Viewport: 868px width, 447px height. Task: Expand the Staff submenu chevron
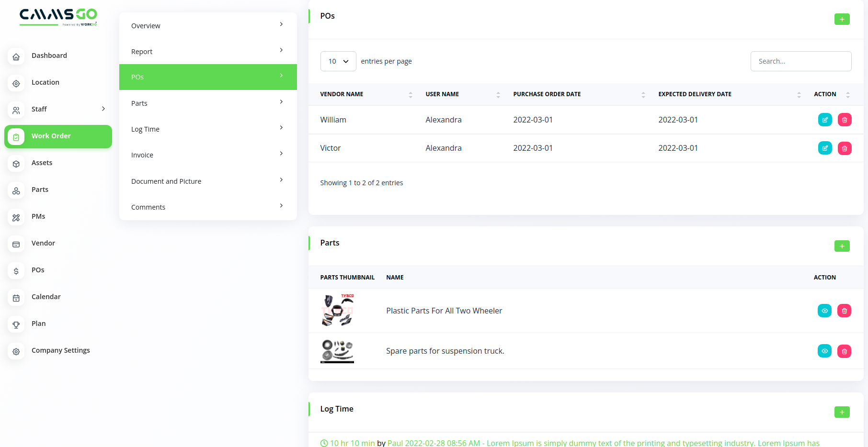coord(103,109)
